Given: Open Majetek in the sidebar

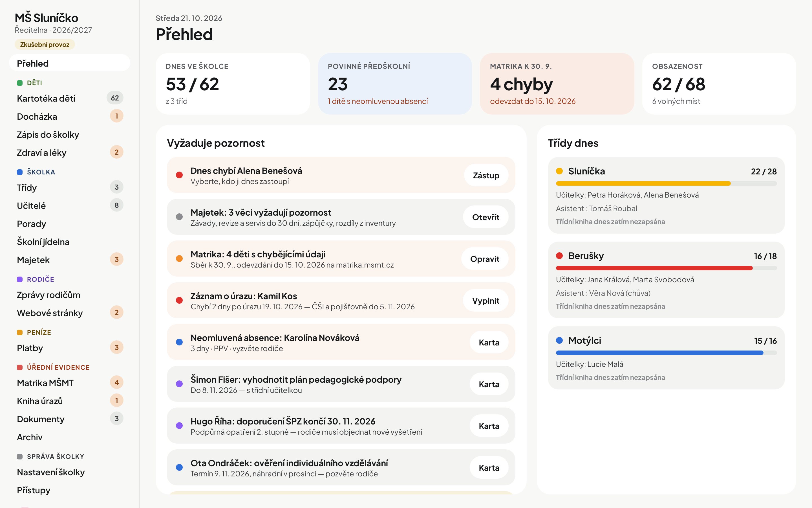Looking at the screenshot, I should pos(69,260).
